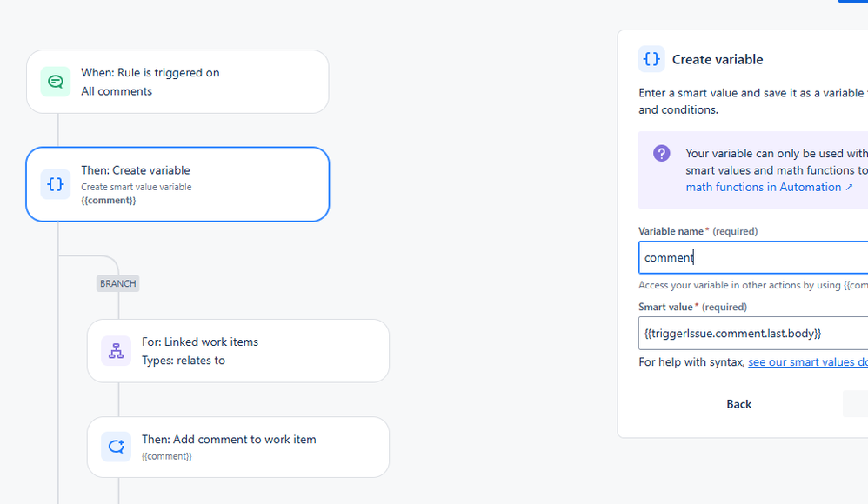
Task: Click the blue button at the top right
Action: [853, 2]
